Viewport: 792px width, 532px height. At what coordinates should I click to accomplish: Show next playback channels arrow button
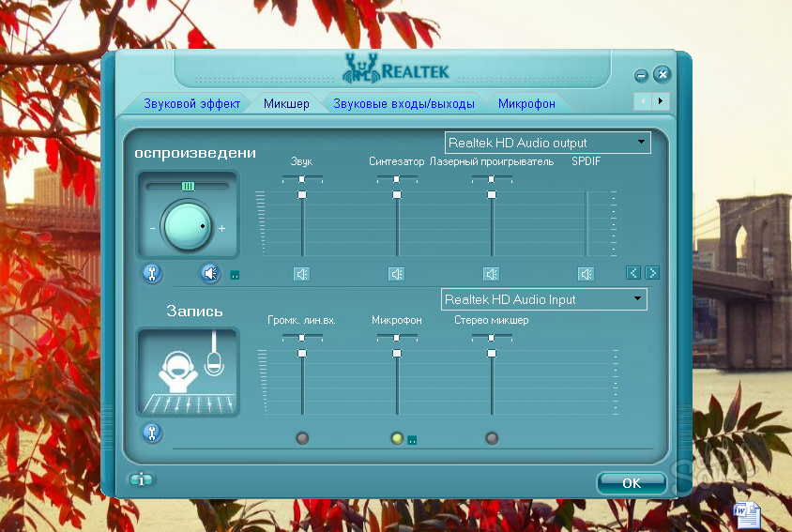[652, 273]
